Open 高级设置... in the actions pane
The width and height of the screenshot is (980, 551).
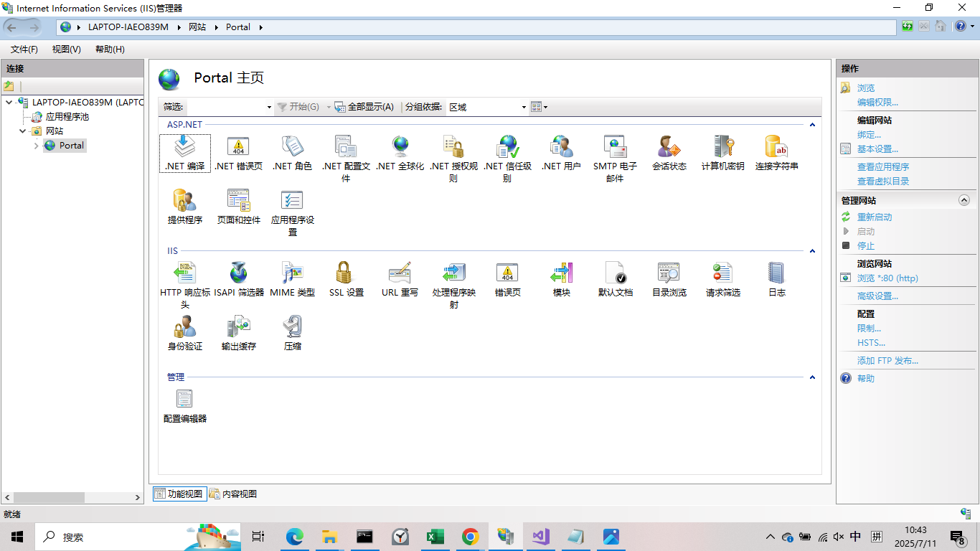877,296
